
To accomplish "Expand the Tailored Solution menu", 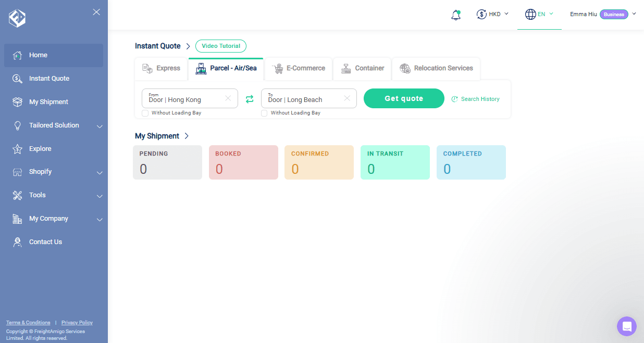I will coord(54,125).
